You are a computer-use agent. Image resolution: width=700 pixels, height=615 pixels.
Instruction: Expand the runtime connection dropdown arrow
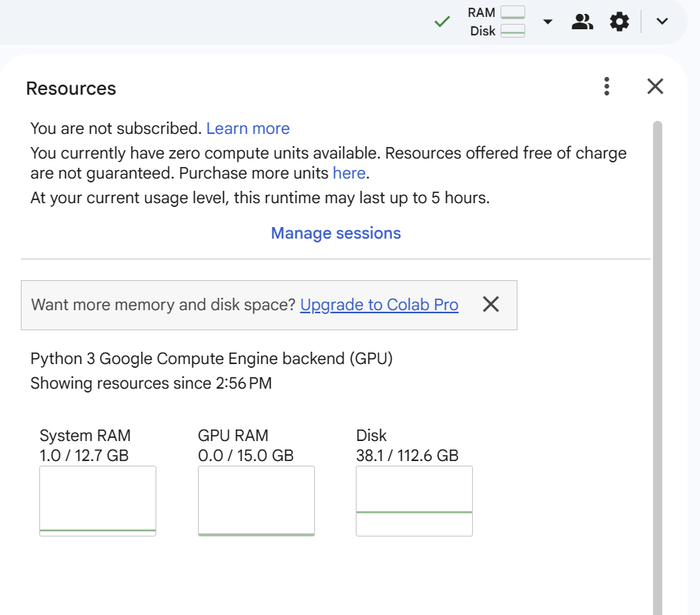548,22
